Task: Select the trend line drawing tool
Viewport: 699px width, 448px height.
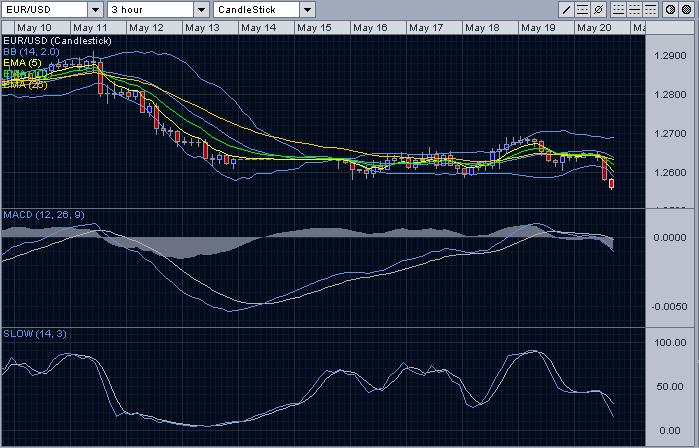Action: [x=566, y=9]
